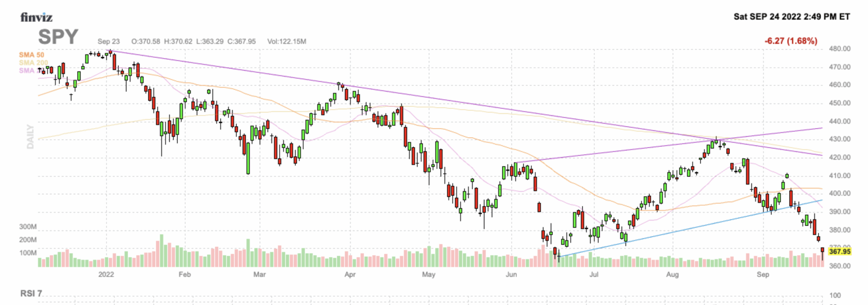
Task: Click the Sep month marker on time axis
Action: click(763, 274)
